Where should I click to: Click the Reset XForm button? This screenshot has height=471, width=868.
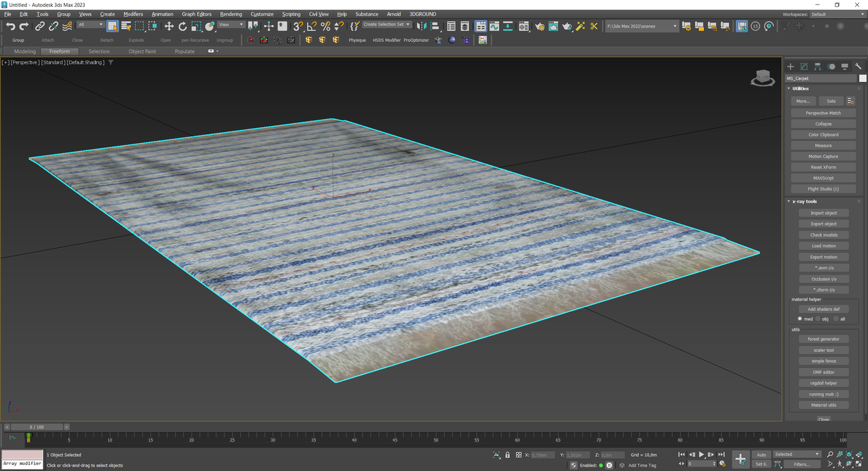pos(823,167)
